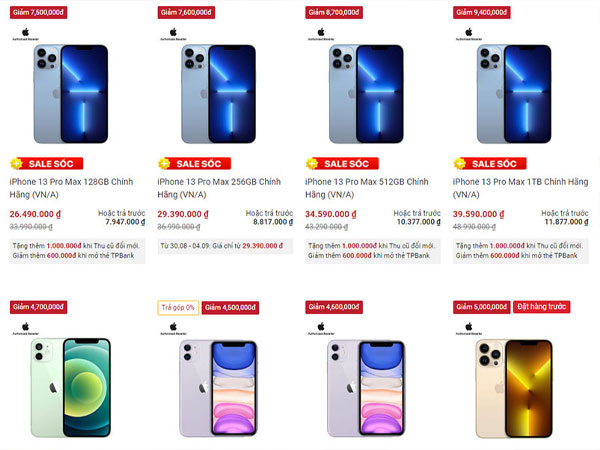
Task: Click the TPBank promotion box under 512GB model
Action: [373, 251]
